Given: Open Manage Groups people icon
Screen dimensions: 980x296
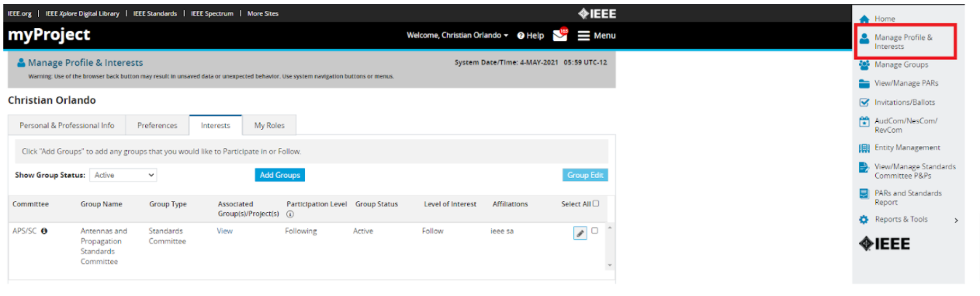Looking at the screenshot, I should coord(864,65).
